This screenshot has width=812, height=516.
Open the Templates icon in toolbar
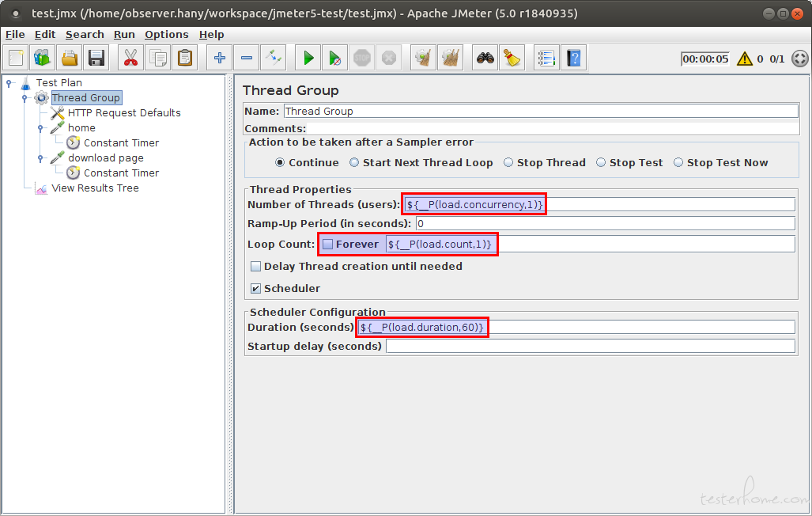click(x=43, y=58)
